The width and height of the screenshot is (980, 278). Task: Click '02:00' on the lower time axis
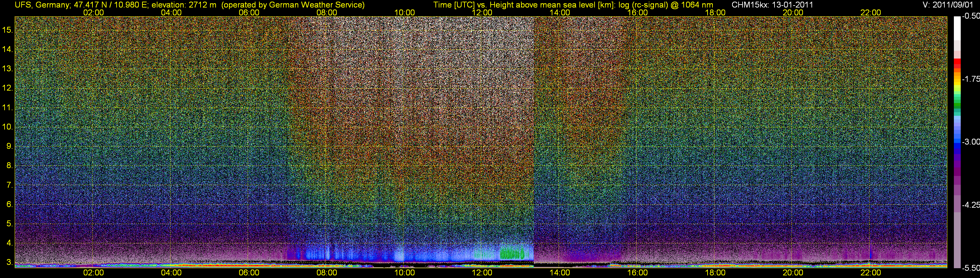[x=93, y=273]
